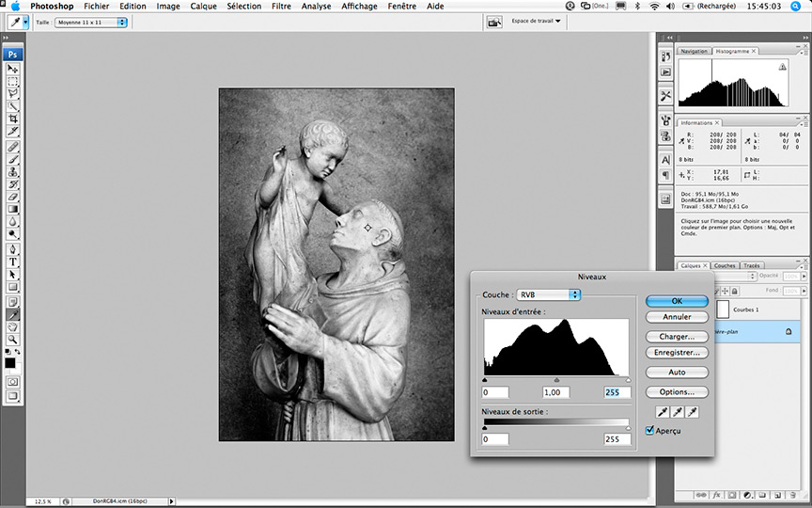Select the Magic Wand tool

[x=12, y=106]
